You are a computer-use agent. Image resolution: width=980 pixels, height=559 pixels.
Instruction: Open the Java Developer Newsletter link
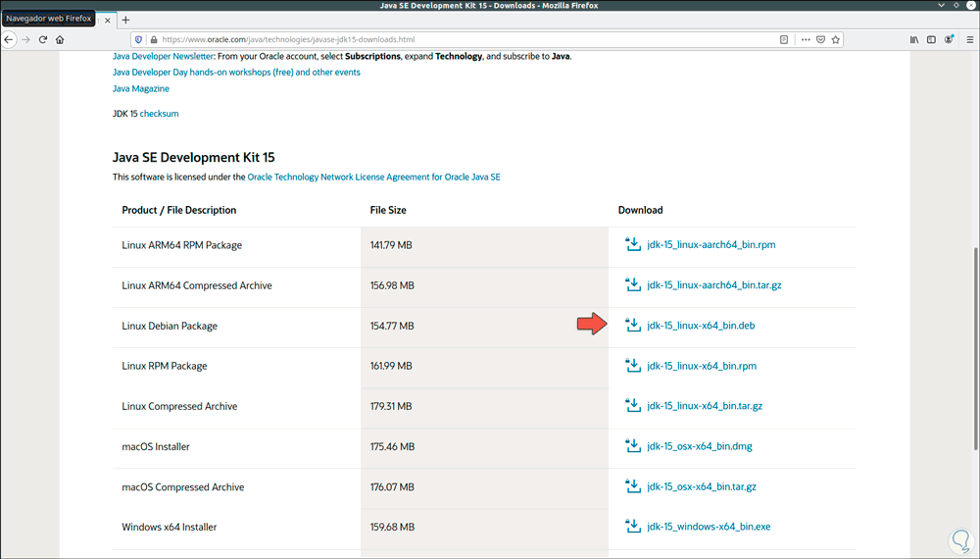click(163, 56)
